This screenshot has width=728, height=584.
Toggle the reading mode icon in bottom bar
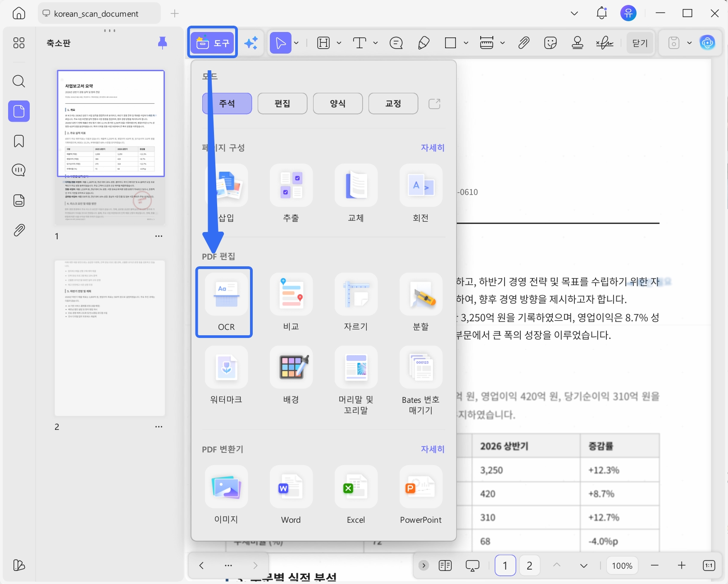445,566
